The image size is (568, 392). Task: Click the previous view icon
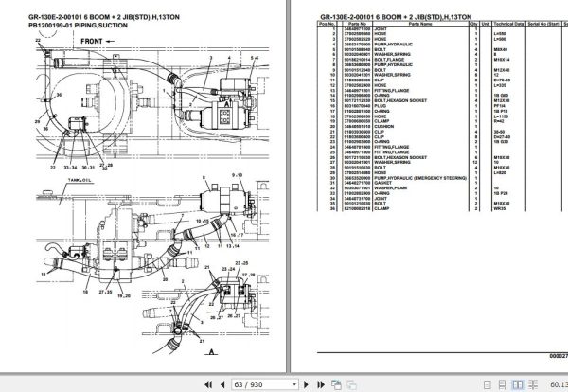336,384
